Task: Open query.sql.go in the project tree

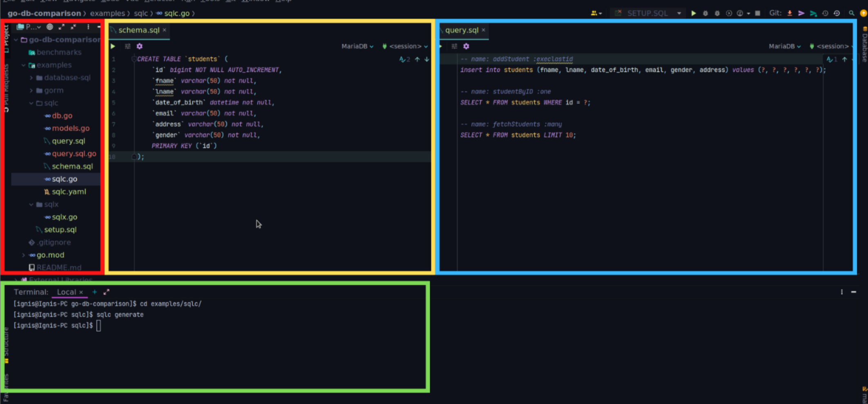Action: (x=74, y=153)
